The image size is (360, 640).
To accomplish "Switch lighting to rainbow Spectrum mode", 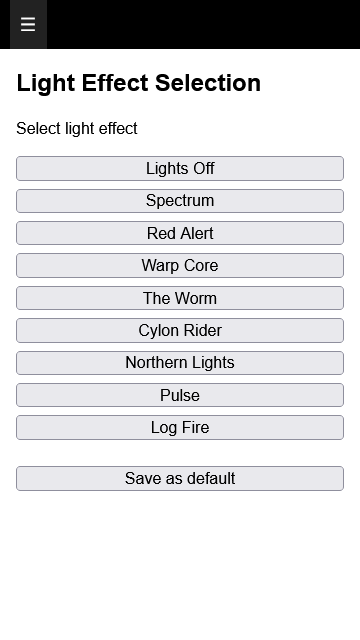I will click(x=180, y=201).
